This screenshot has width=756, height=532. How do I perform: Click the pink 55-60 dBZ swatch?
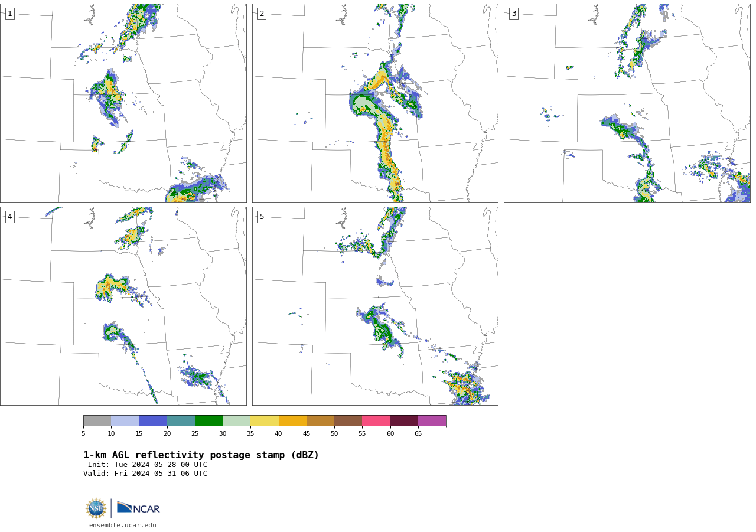[x=376, y=420]
